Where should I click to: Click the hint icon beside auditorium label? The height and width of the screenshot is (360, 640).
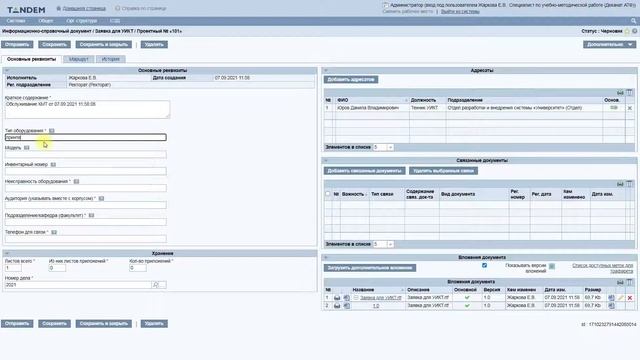101,198
